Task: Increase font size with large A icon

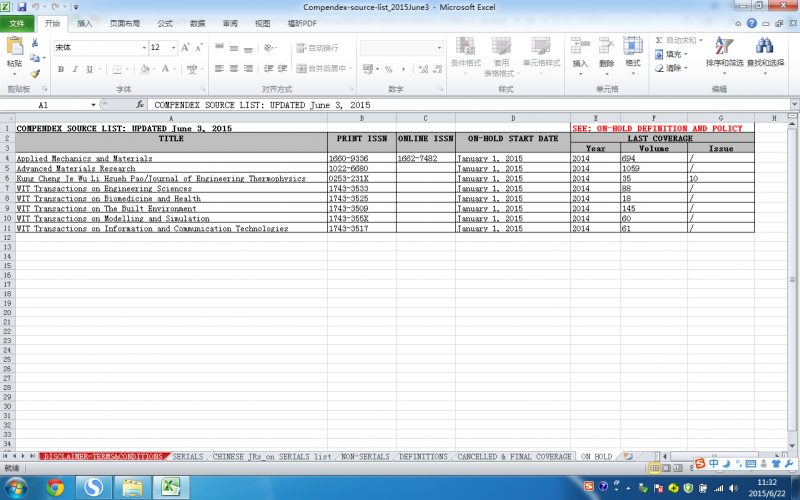Action: pos(185,47)
